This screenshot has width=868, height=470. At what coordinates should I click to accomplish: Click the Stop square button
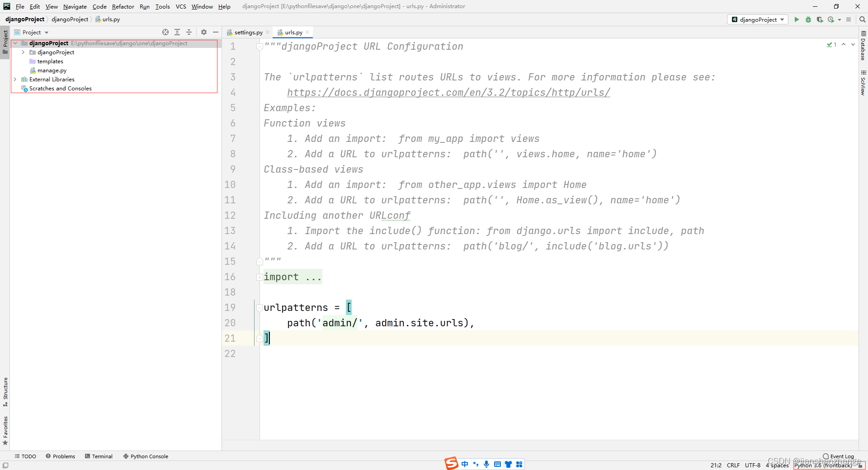tap(849, 19)
